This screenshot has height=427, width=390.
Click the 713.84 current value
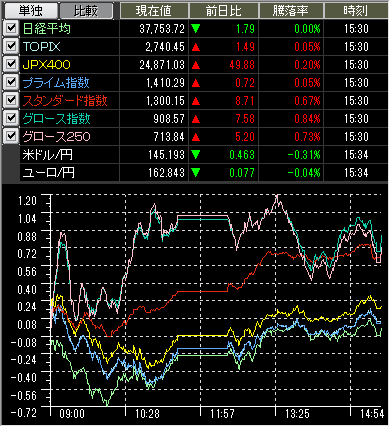tap(169, 137)
